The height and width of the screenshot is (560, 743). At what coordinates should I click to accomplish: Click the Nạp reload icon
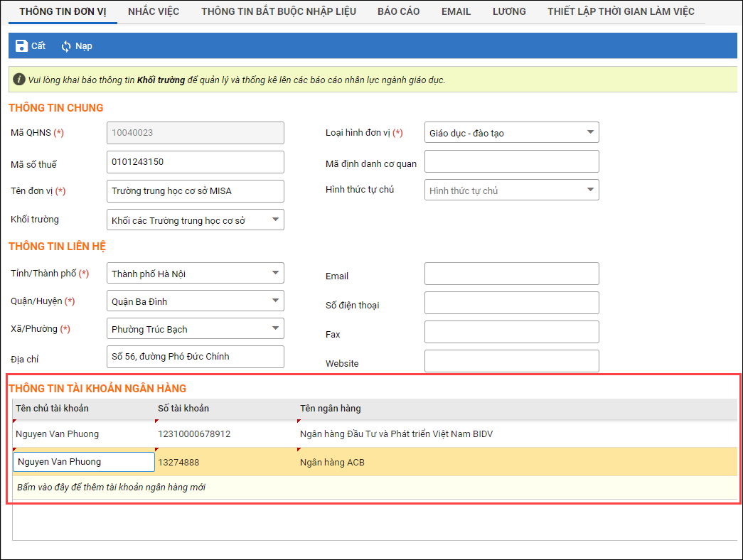click(x=66, y=46)
